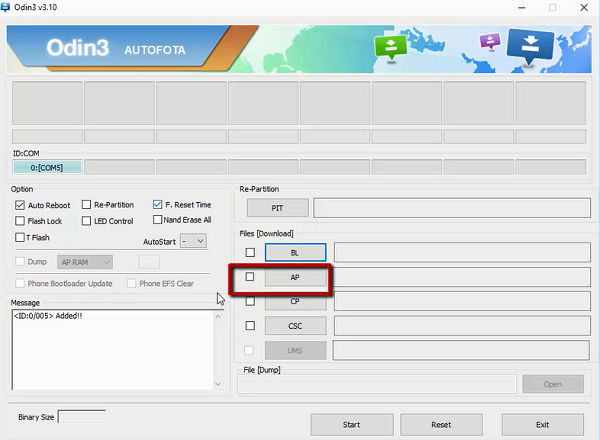Click the AP file button
600x440 pixels.
[x=295, y=277]
